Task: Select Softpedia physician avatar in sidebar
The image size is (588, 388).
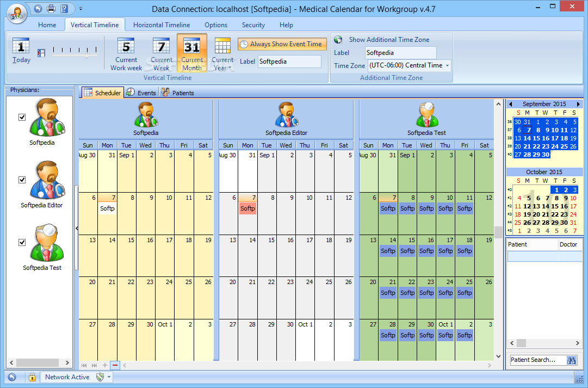Action: tap(48, 118)
